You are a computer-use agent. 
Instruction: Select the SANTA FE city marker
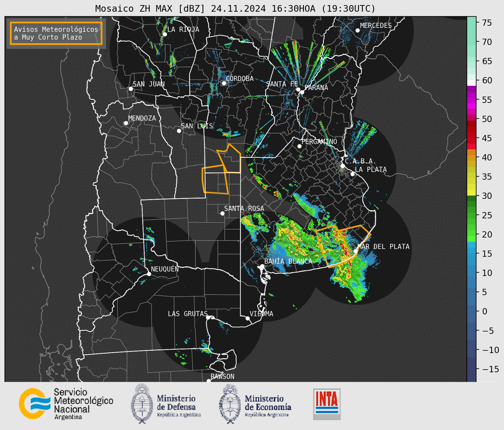[298, 89]
